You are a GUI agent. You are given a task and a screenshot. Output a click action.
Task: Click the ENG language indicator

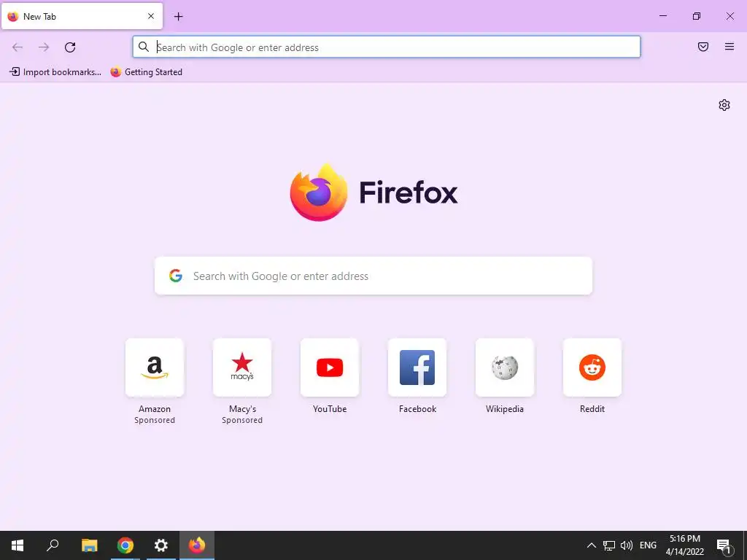[x=648, y=545]
